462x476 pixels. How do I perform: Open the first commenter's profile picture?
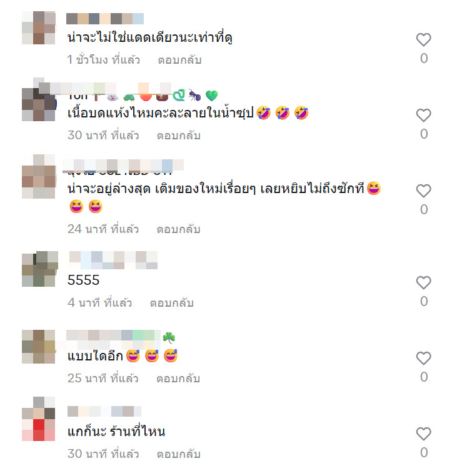coord(39,27)
